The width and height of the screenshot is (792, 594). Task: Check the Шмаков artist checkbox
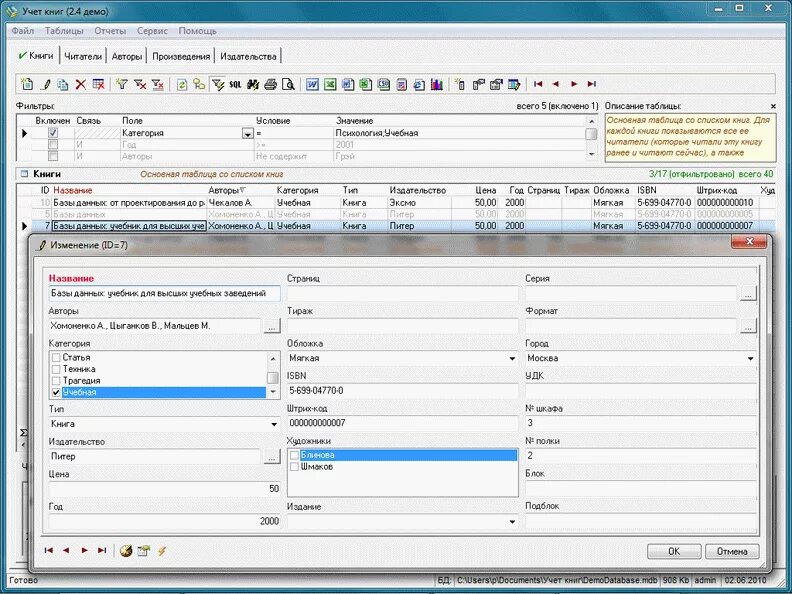(294, 467)
